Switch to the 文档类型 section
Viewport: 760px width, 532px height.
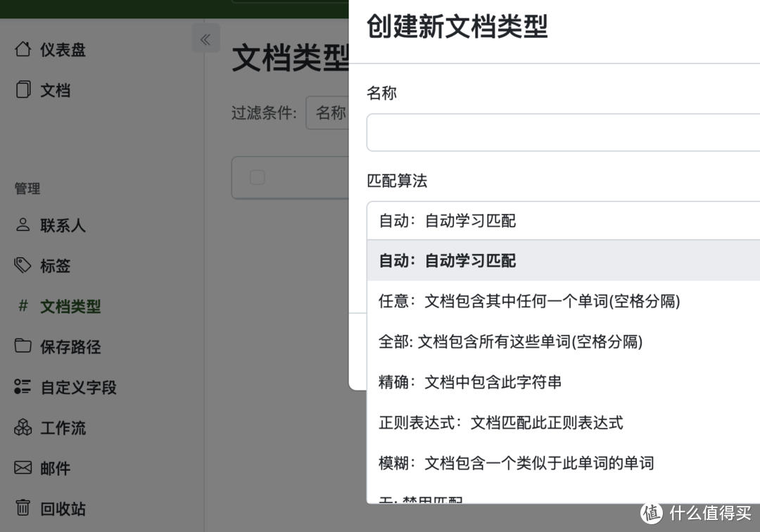coord(56,307)
